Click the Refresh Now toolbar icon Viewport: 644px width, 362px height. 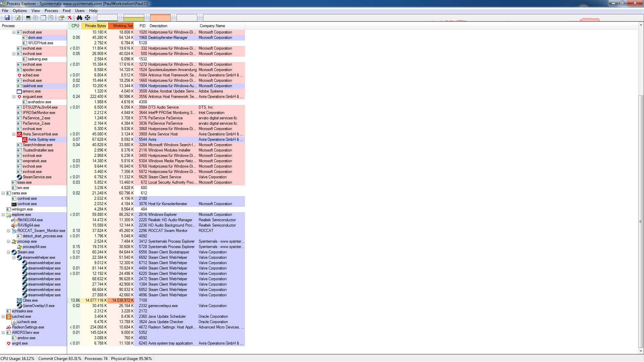coord(18,18)
